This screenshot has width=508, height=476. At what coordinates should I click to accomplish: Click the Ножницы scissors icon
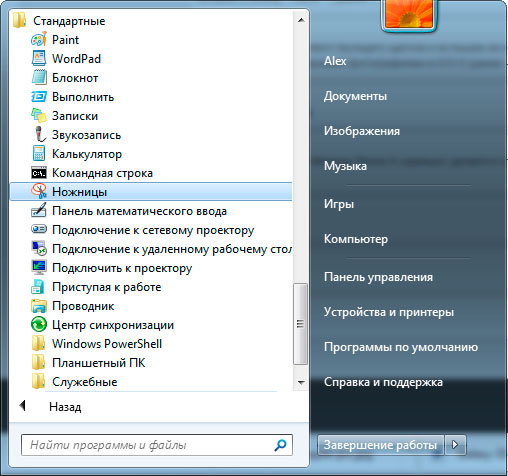(x=39, y=192)
